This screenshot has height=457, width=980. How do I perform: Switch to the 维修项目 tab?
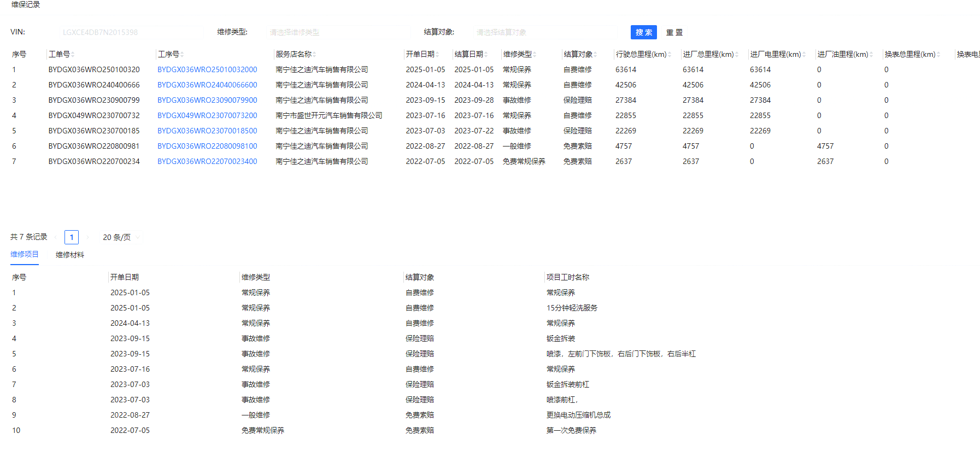[25, 255]
